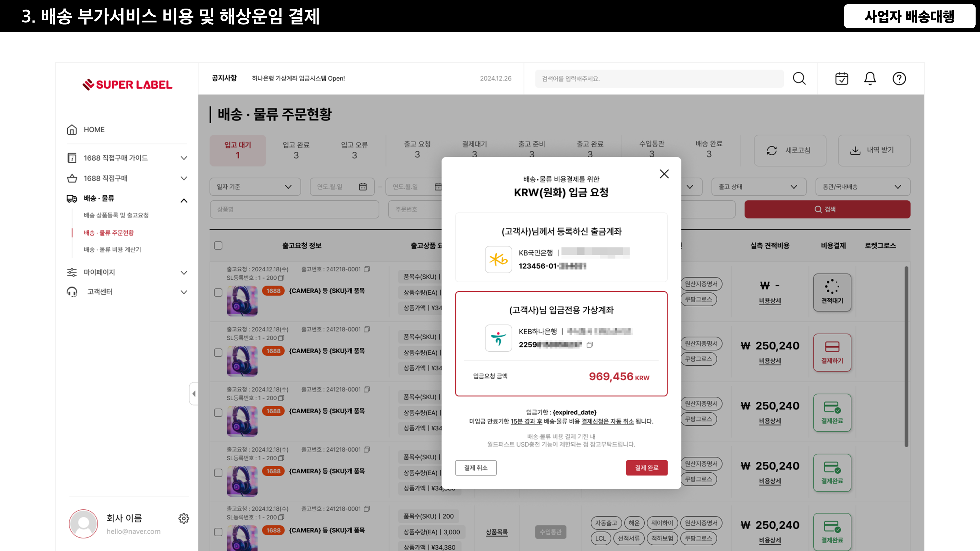Check the second order row checkbox
Viewport: 980px width, 551px height.
tap(218, 352)
